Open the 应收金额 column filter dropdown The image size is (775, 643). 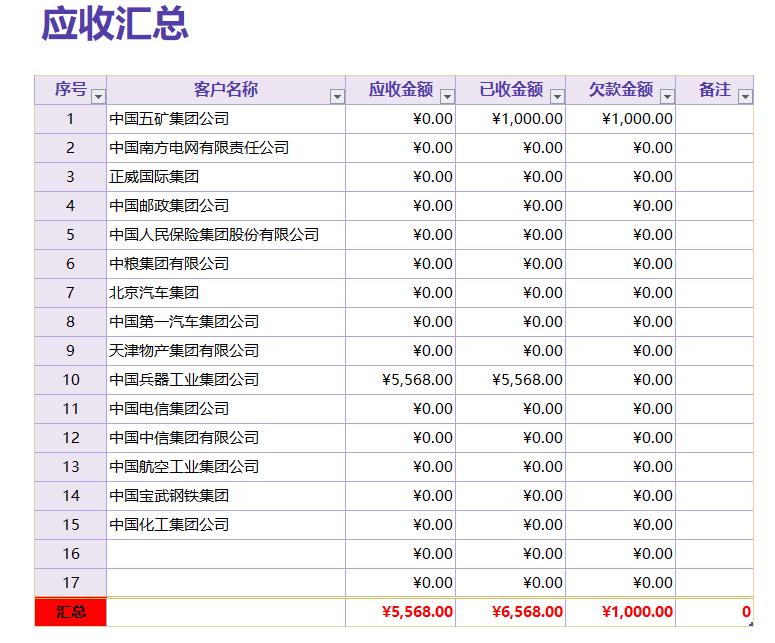tap(447, 96)
